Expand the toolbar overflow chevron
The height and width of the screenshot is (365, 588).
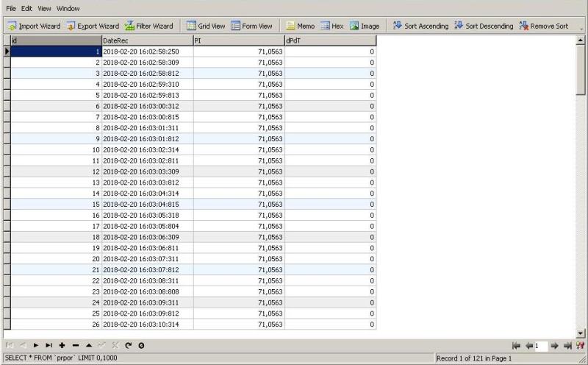581,29
